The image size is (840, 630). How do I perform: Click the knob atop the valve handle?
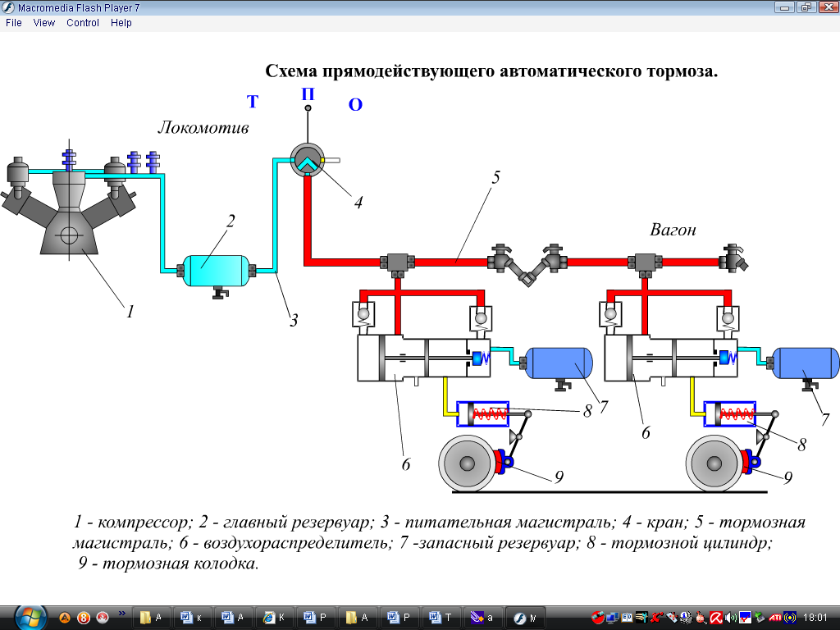coord(308,108)
